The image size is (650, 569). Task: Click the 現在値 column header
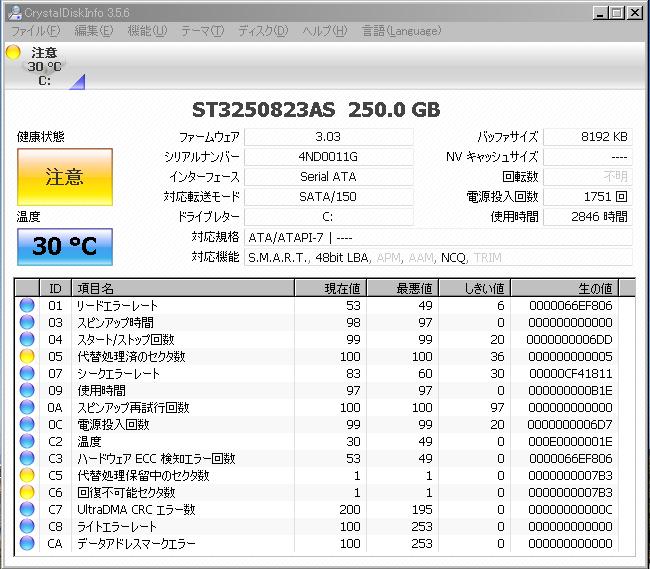tap(330, 288)
